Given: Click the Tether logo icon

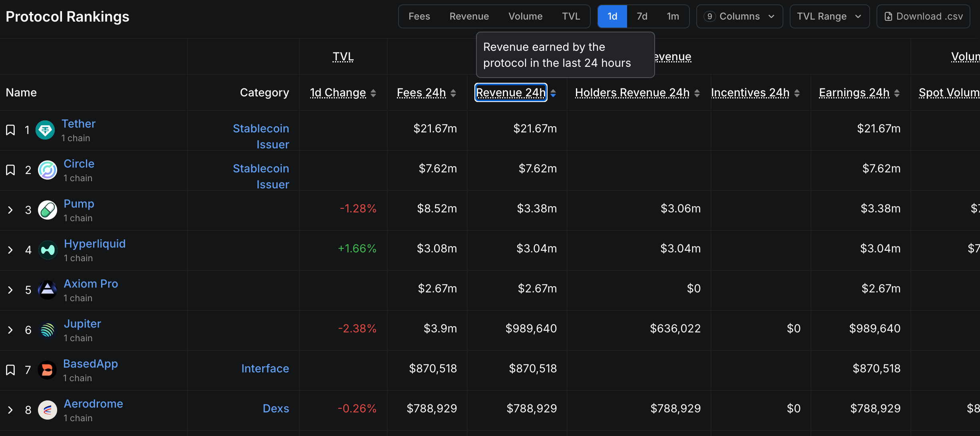Looking at the screenshot, I should pyautogui.click(x=45, y=130).
